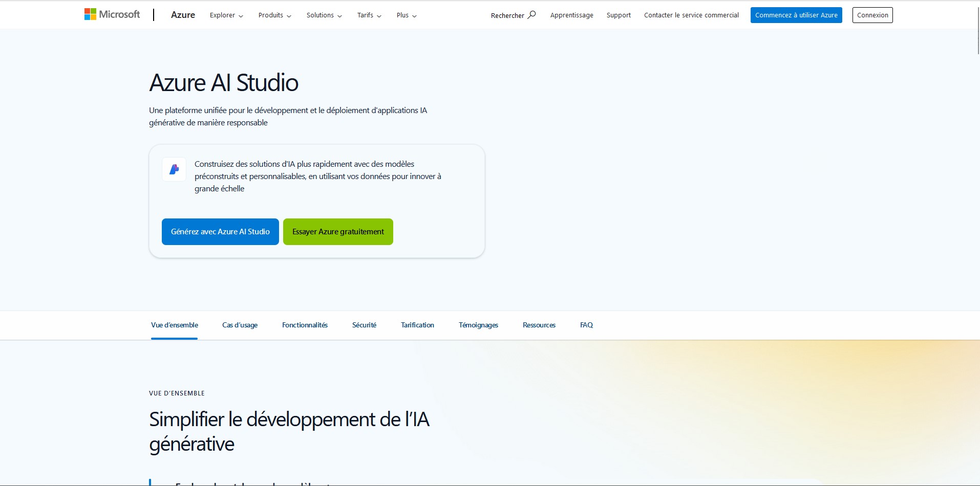Screen dimensions: 980x486
Task: Select the FAQ tab
Action: (586, 325)
